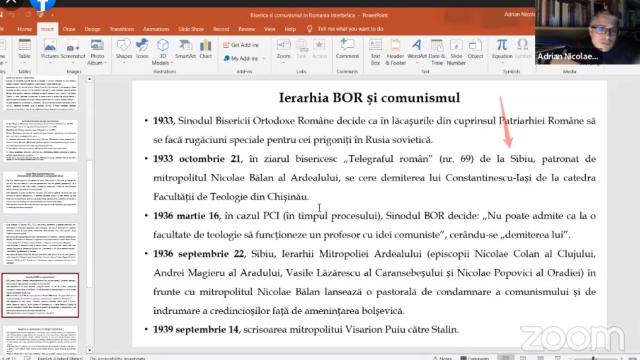
Task: Click the Icons insert button
Action: (x=142, y=49)
